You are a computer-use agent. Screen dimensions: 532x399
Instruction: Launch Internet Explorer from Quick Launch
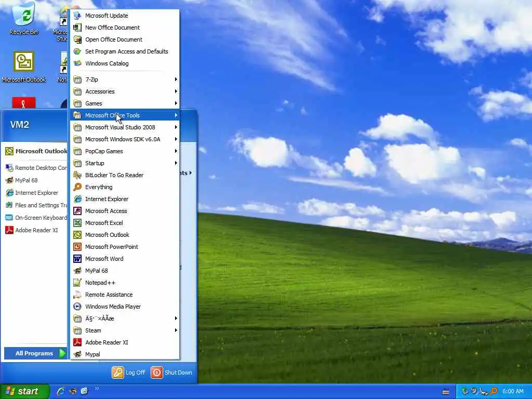(61, 391)
